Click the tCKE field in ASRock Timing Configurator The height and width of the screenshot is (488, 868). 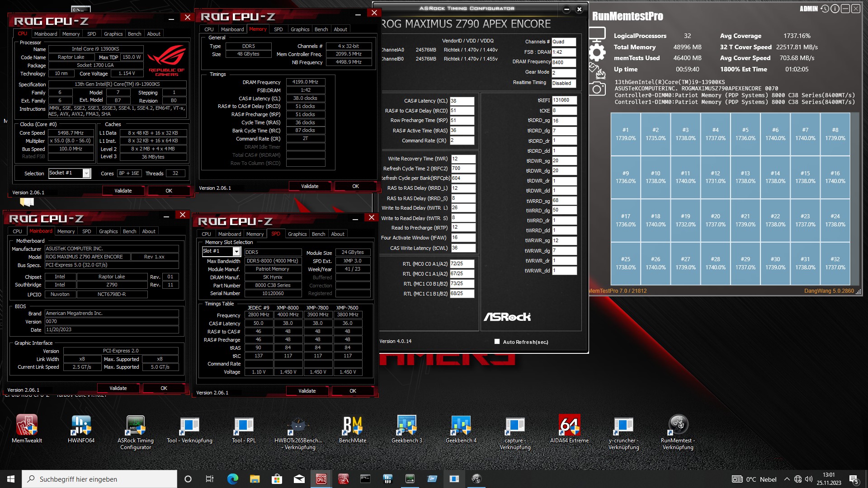pyautogui.click(x=564, y=111)
